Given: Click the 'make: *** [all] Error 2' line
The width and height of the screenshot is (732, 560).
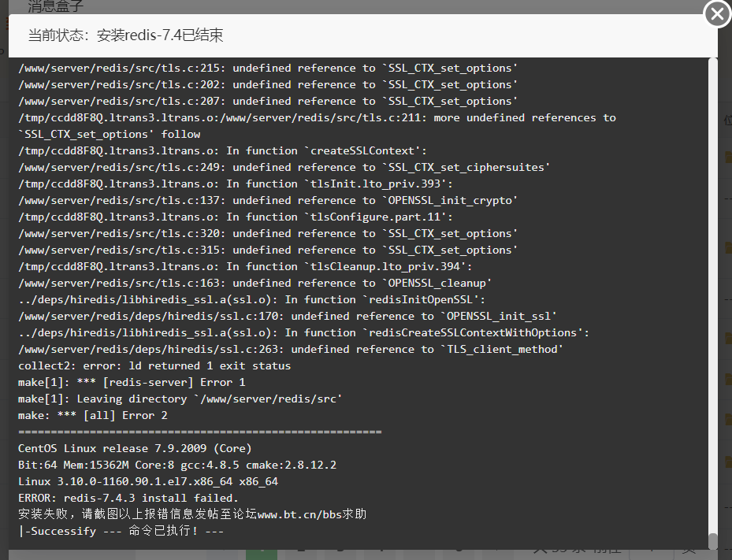Looking at the screenshot, I should coord(92,415).
